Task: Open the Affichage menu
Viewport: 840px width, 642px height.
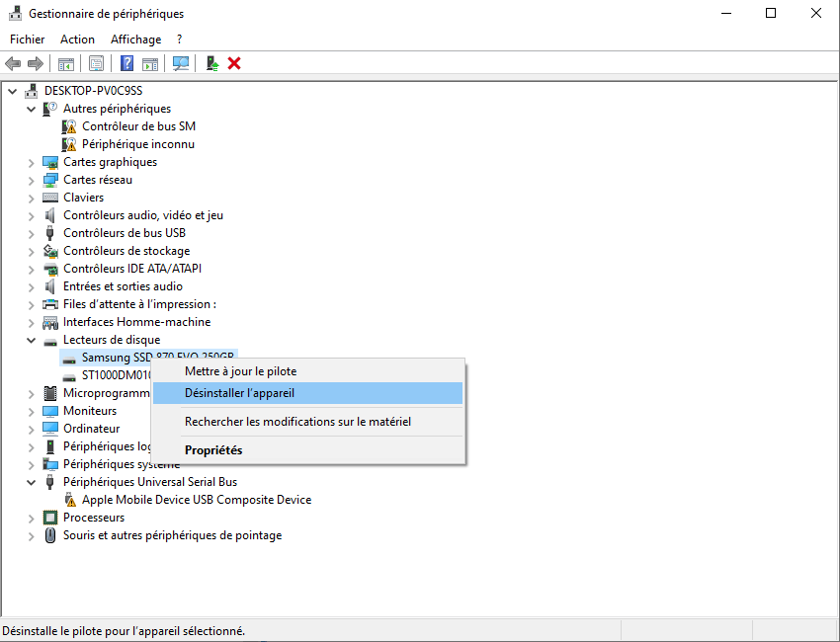Action: pos(135,39)
